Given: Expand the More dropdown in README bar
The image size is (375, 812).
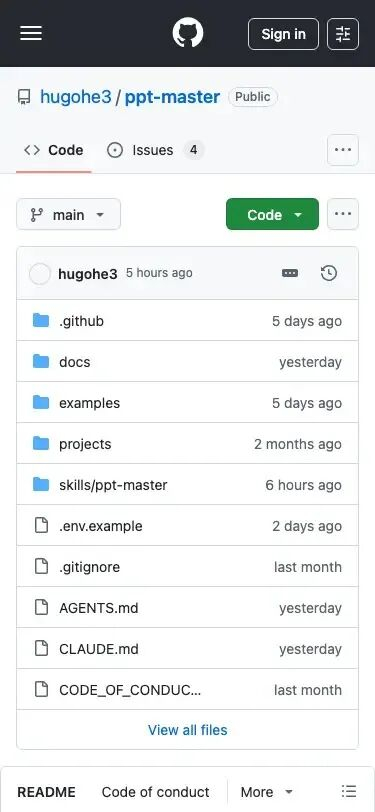Looking at the screenshot, I should 267,792.
